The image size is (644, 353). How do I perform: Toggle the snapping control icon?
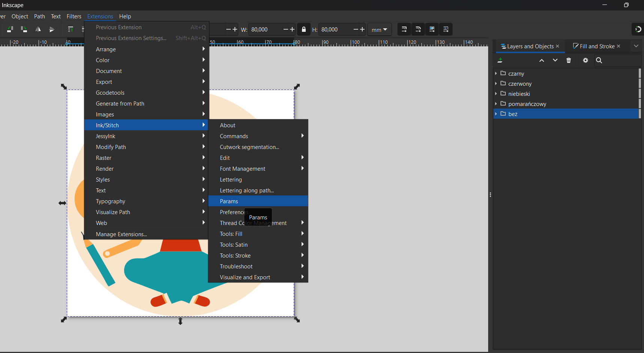pyautogui.click(x=638, y=29)
